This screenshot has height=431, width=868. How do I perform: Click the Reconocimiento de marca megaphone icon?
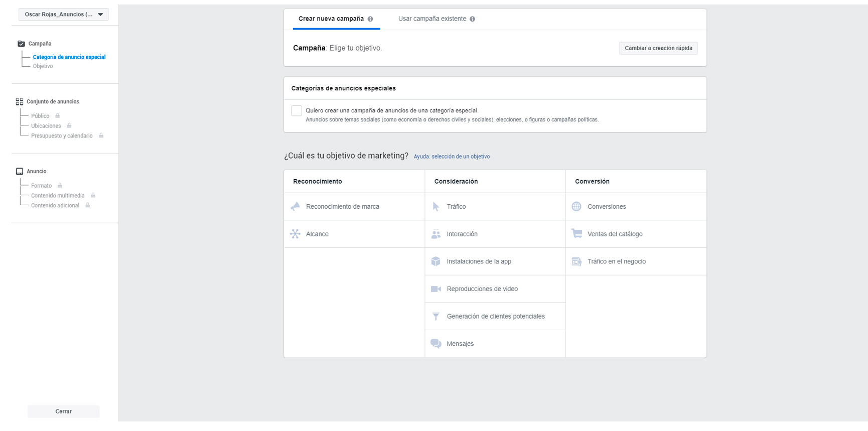296,207
